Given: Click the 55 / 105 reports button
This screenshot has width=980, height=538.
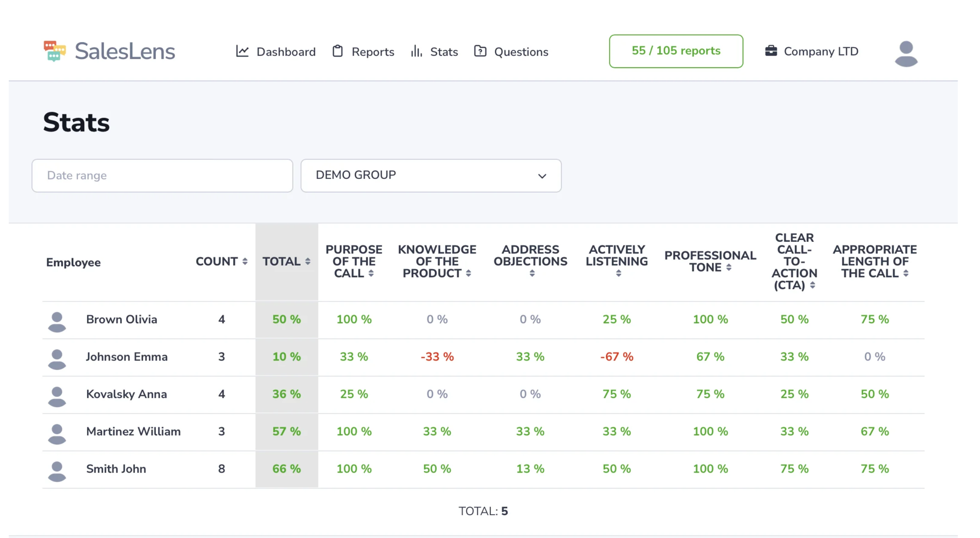Looking at the screenshot, I should 675,51.
